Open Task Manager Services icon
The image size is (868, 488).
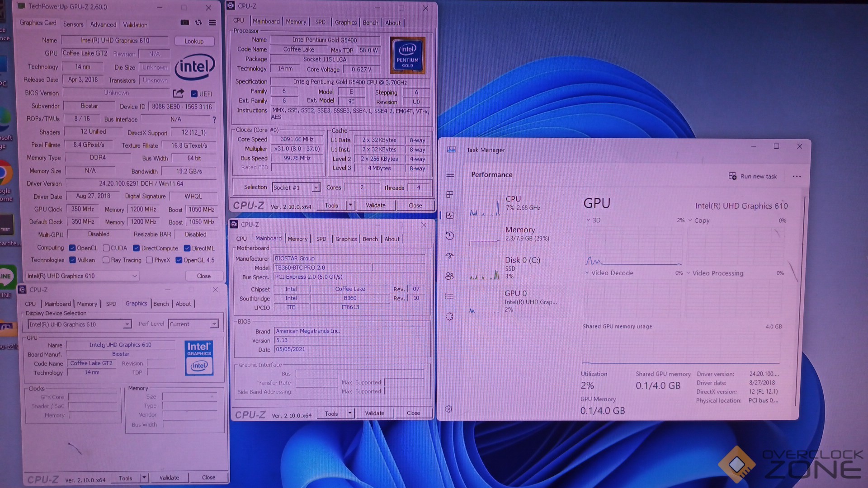[449, 317]
